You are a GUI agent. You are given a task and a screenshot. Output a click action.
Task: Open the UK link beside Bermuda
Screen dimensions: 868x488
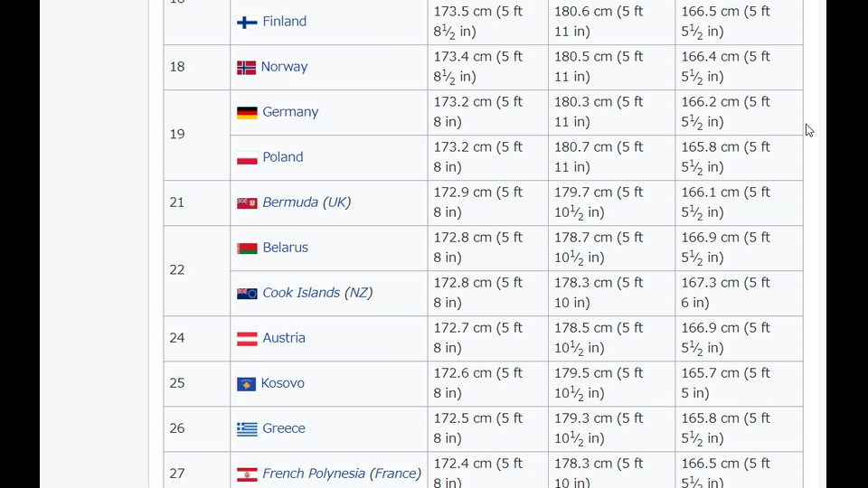(x=336, y=202)
